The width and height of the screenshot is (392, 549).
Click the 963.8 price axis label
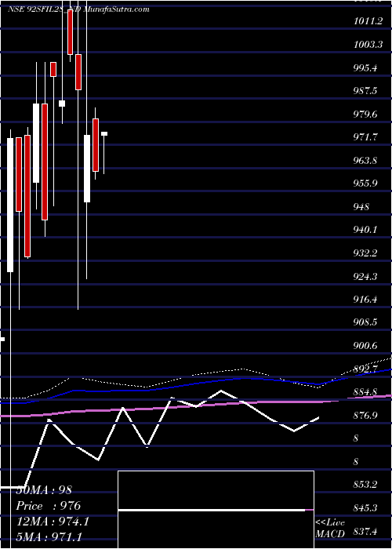tap(366, 161)
